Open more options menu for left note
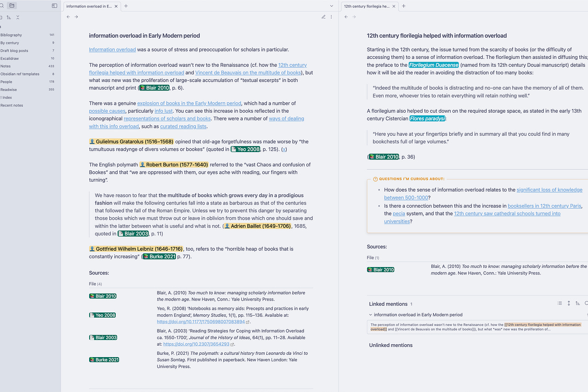This screenshot has height=392, width=588. tap(331, 17)
